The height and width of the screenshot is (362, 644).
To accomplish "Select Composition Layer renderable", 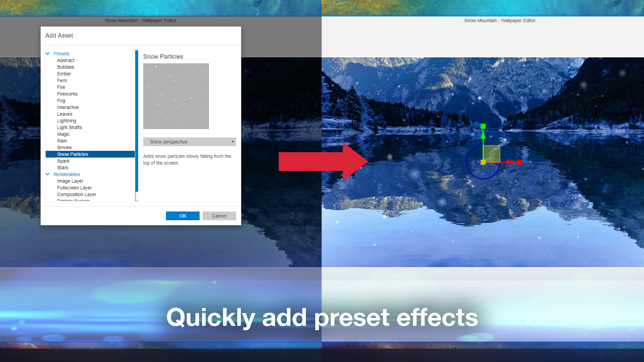I will (x=76, y=194).
